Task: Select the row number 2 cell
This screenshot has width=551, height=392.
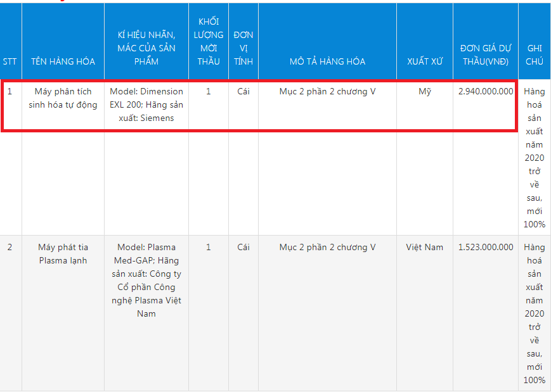Action: 10,247
